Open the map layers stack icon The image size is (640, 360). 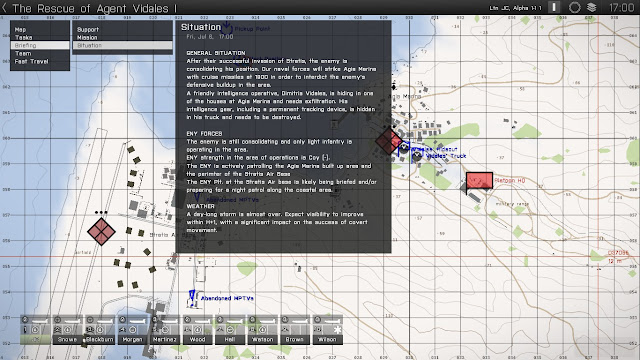pyautogui.click(x=591, y=7)
